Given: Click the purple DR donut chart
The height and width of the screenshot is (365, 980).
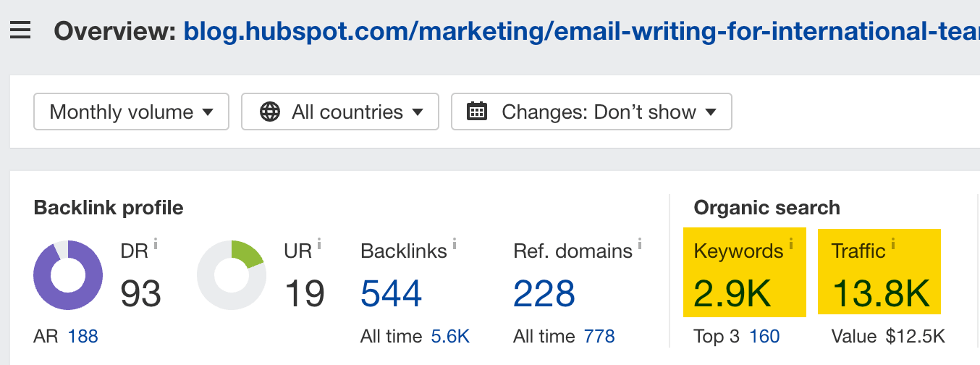Looking at the screenshot, I should point(68,275).
